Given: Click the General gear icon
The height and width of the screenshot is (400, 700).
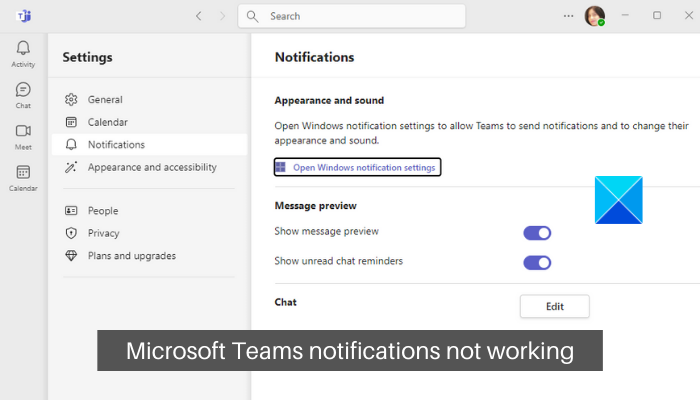Looking at the screenshot, I should 71,100.
